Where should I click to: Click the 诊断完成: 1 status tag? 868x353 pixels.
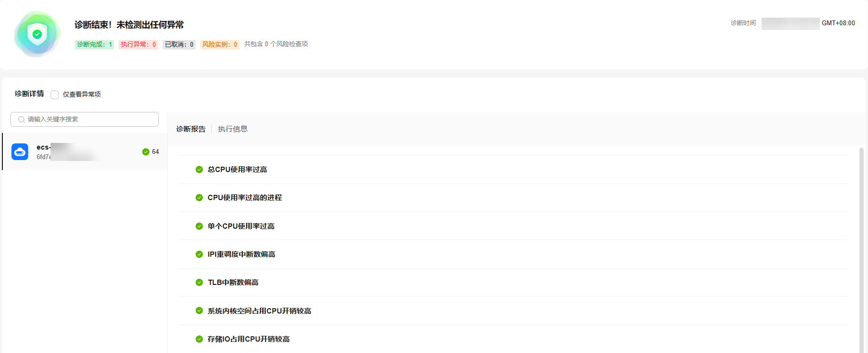pos(94,44)
